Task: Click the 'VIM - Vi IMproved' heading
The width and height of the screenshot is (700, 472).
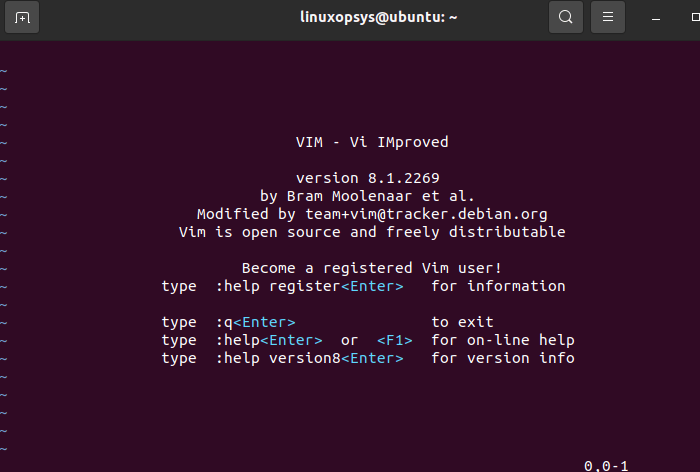Action: point(372,142)
